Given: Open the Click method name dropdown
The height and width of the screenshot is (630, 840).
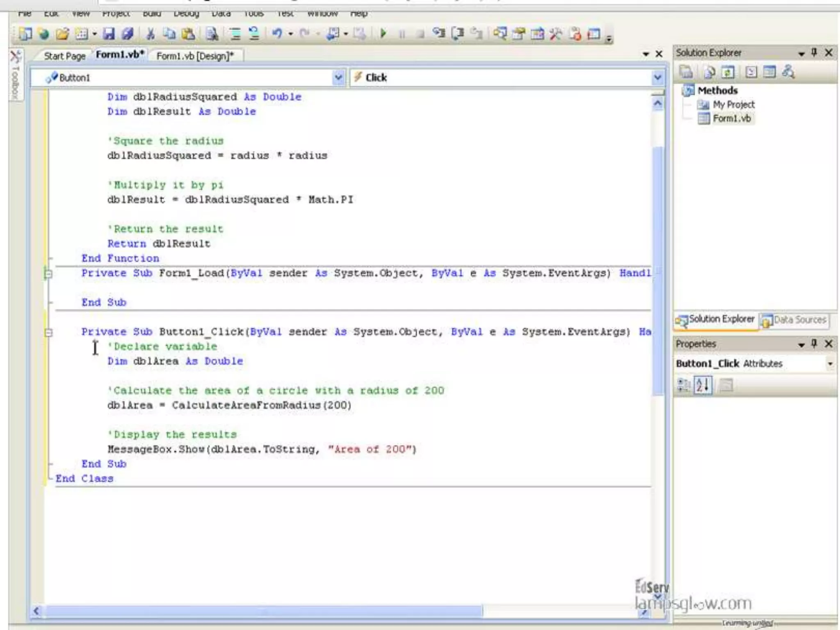Looking at the screenshot, I should [657, 78].
